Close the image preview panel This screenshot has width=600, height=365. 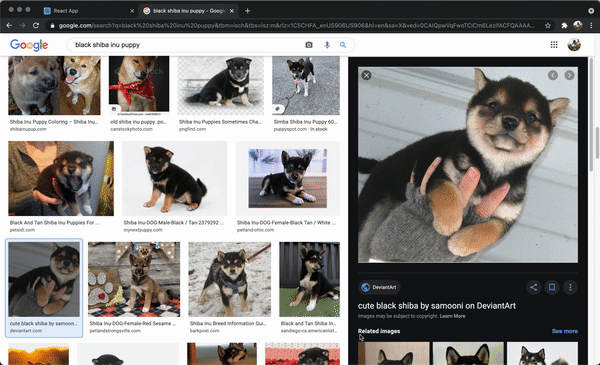point(366,75)
